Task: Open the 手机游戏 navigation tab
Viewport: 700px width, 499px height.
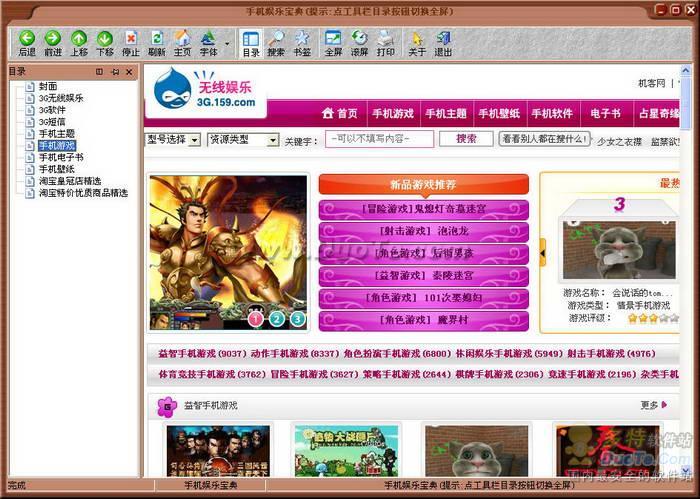Action: click(x=393, y=113)
